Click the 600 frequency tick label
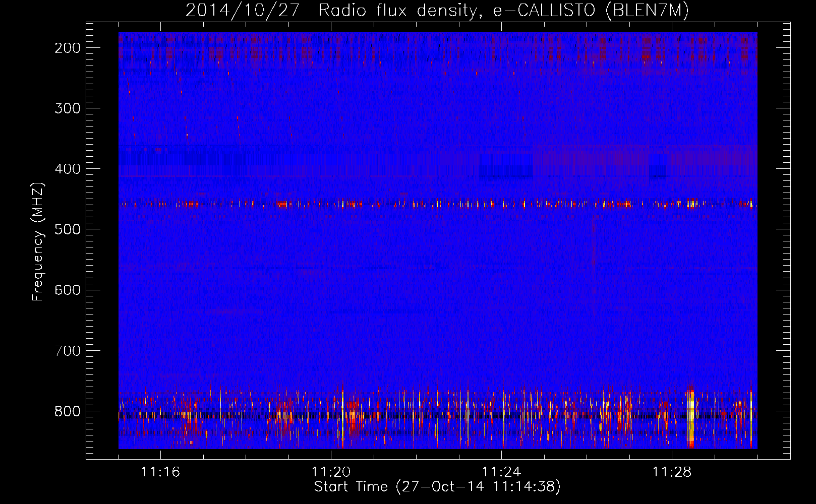Viewport: 816px width, 504px height. coord(68,290)
